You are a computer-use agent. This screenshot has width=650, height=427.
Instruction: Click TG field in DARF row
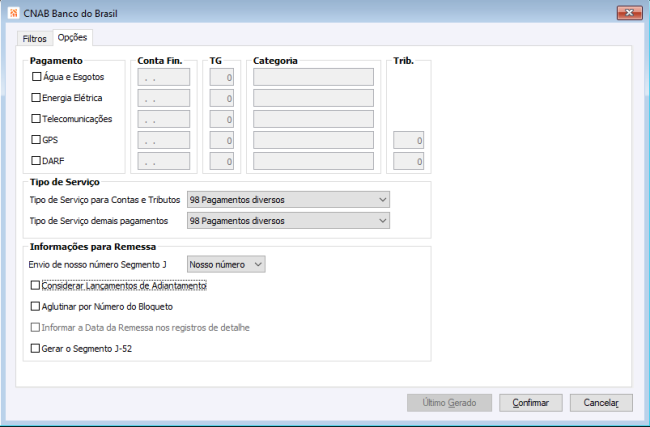click(222, 161)
